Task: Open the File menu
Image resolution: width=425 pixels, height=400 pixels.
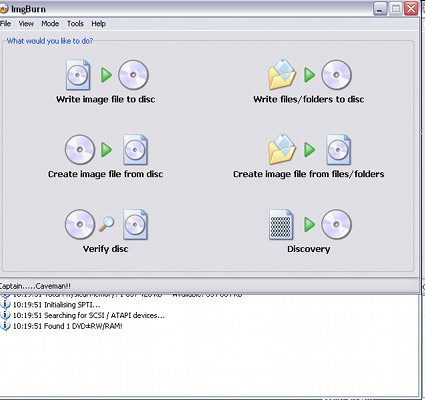Action: [x=5, y=24]
